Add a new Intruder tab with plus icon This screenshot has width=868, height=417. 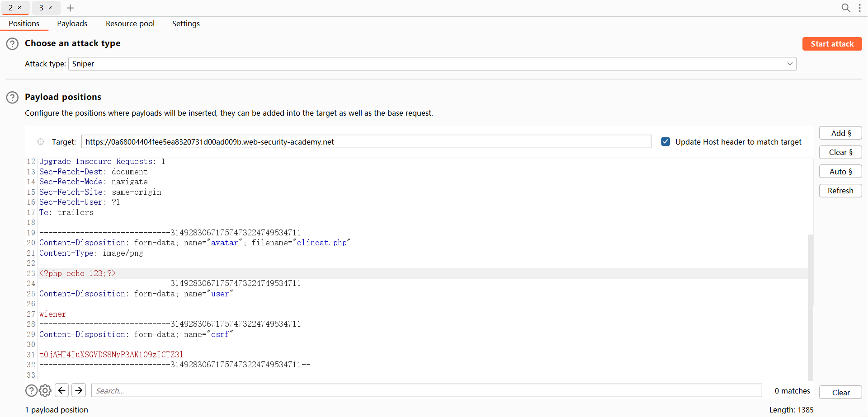pyautogui.click(x=70, y=8)
